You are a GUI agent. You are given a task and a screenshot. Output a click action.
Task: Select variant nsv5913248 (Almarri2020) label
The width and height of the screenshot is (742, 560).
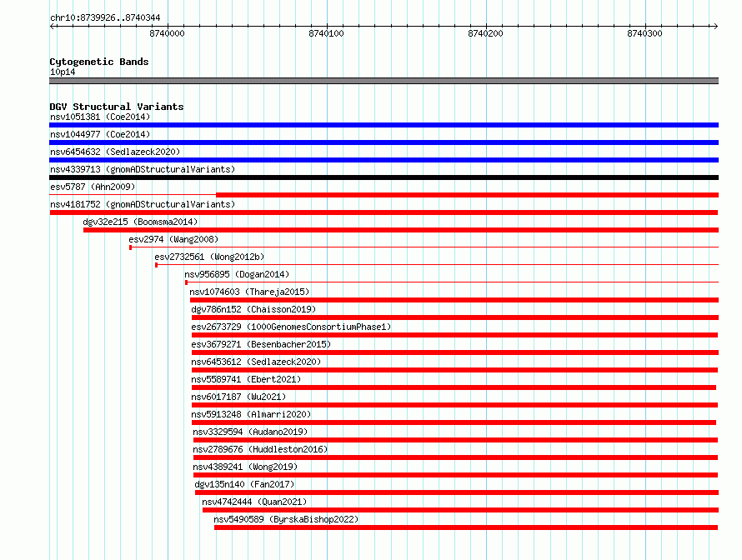(x=251, y=414)
